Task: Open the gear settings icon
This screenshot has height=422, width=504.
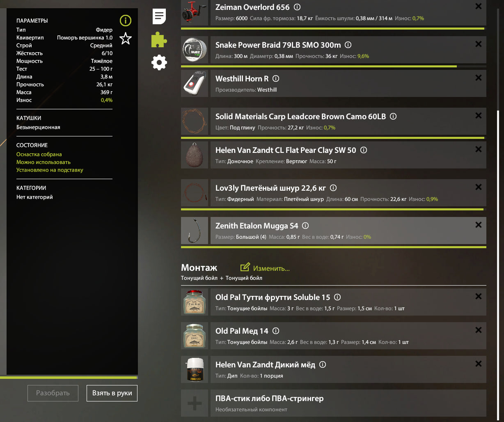Action: [159, 62]
